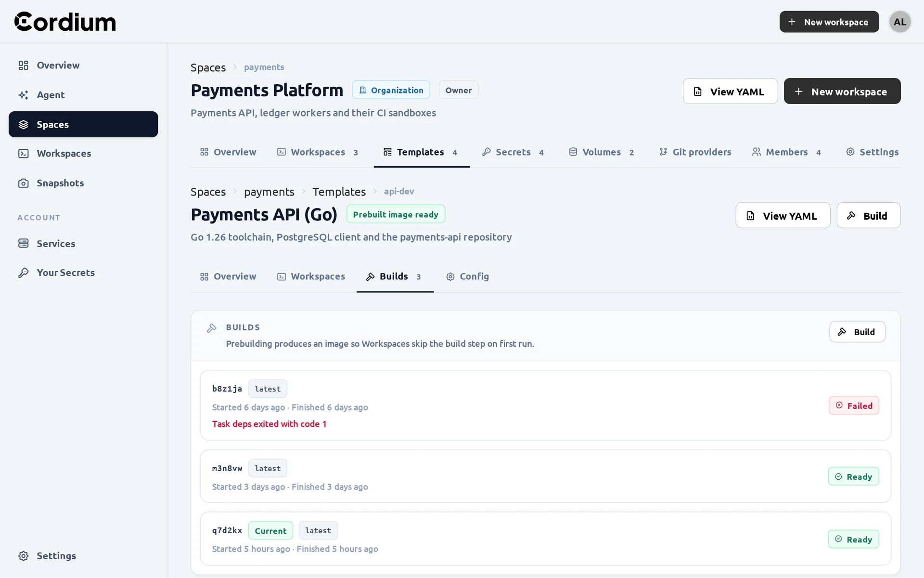
Task: Select the template Workspaces tab
Action: [x=311, y=276]
